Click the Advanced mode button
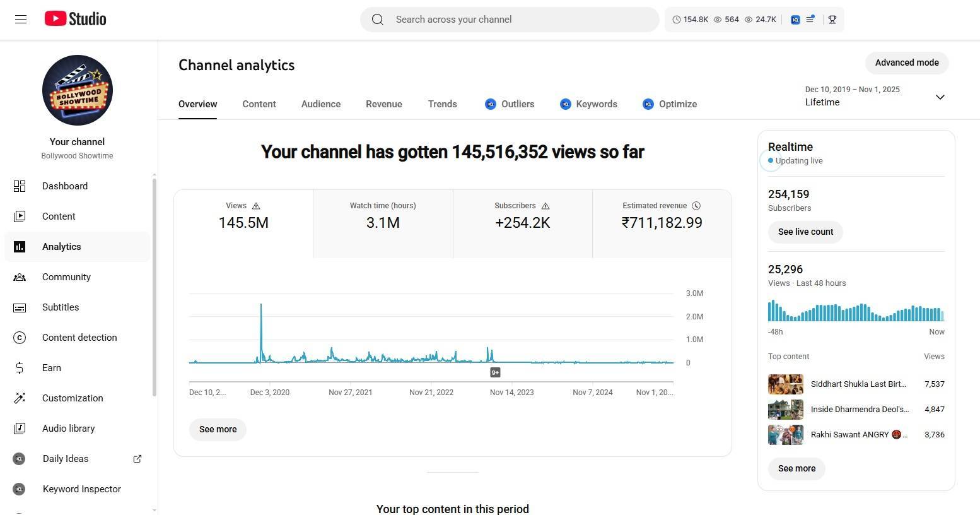This screenshot has height=515, width=980. (906, 62)
